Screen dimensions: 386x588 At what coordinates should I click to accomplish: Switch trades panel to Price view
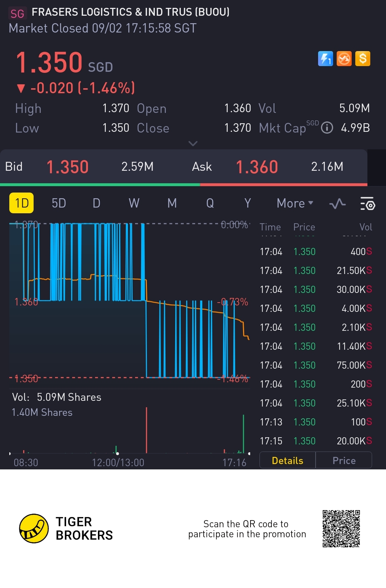pyautogui.click(x=344, y=460)
